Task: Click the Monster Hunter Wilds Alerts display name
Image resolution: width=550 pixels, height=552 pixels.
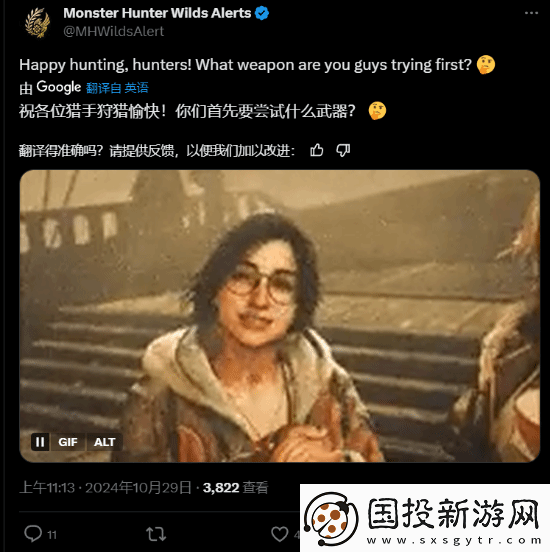Action: 157,13
